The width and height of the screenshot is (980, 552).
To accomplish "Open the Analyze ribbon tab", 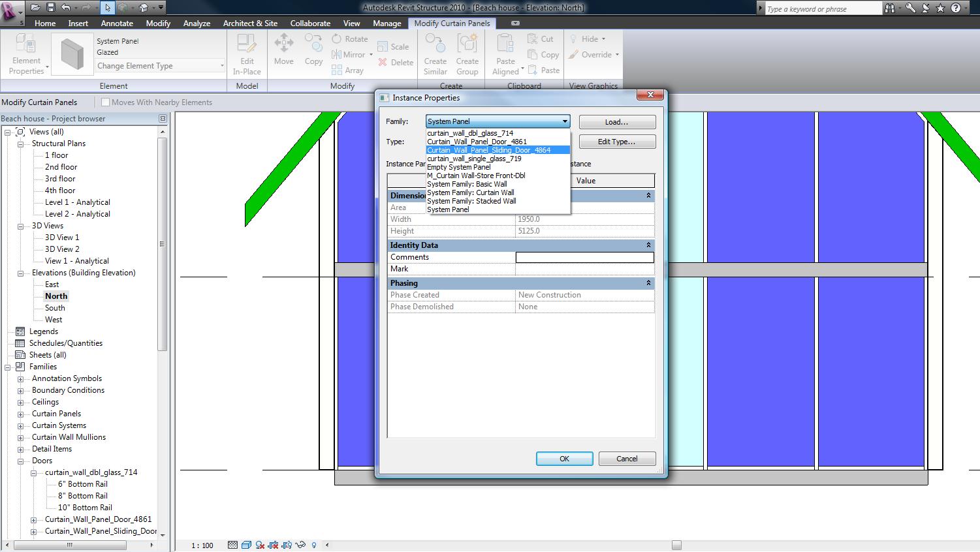I will (197, 23).
